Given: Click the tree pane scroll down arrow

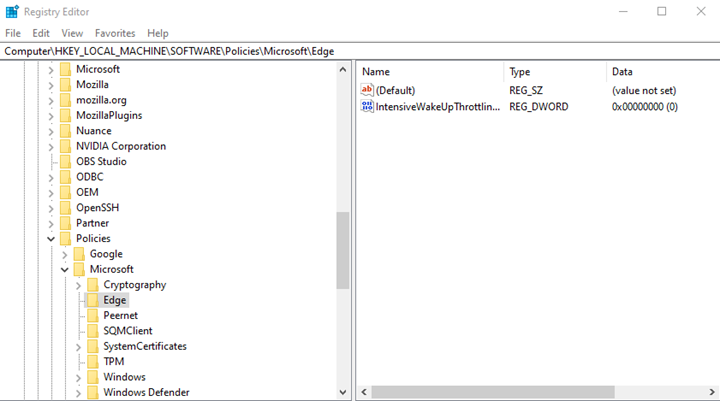Looking at the screenshot, I should click(x=343, y=392).
